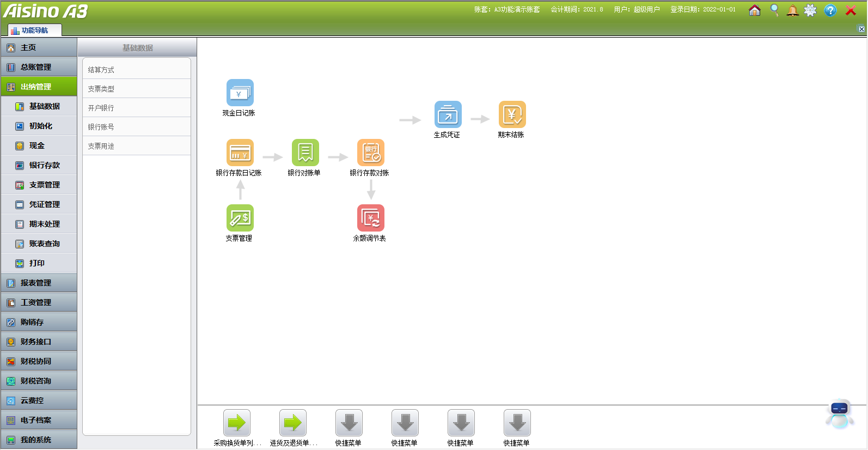Open the 银行存款对账 reconciliation icon
Image resolution: width=868 pixels, height=450 pixels.
point(370,153)
